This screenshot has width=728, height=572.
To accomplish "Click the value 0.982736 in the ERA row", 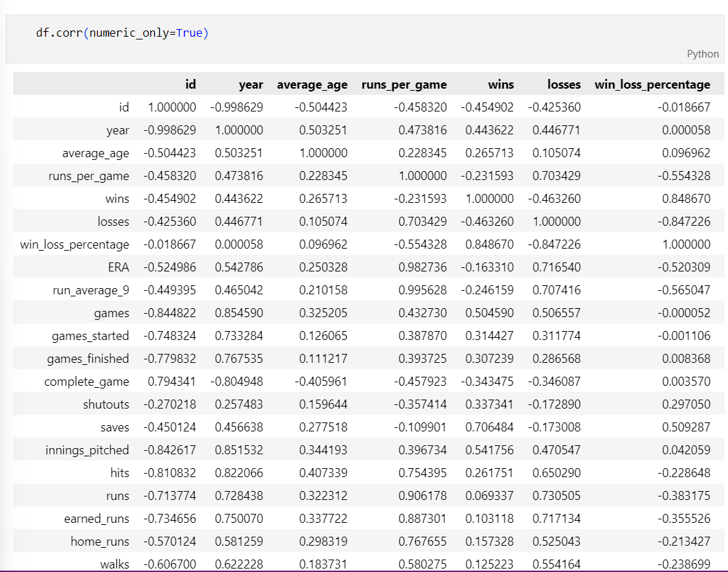I will [423, 267].
